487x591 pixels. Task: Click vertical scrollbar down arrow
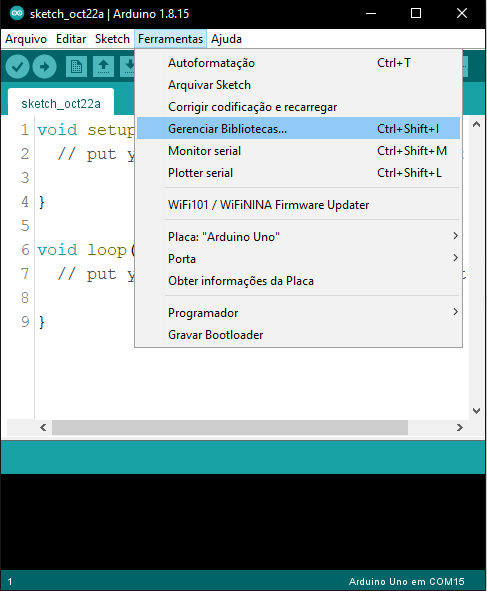point(476,410)
